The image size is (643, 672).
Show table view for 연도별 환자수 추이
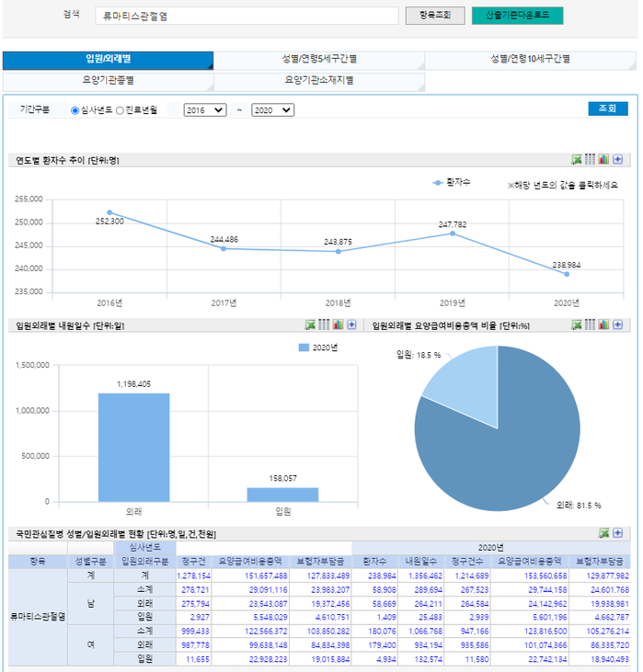pyautogui.click(x=591, y=159)
